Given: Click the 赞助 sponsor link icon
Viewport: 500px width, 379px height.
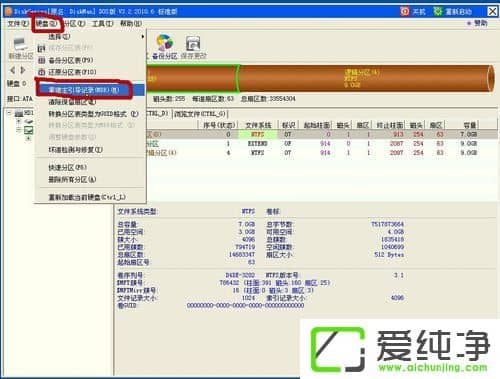Looking at the screenshot, I should (x=469, y=23).
